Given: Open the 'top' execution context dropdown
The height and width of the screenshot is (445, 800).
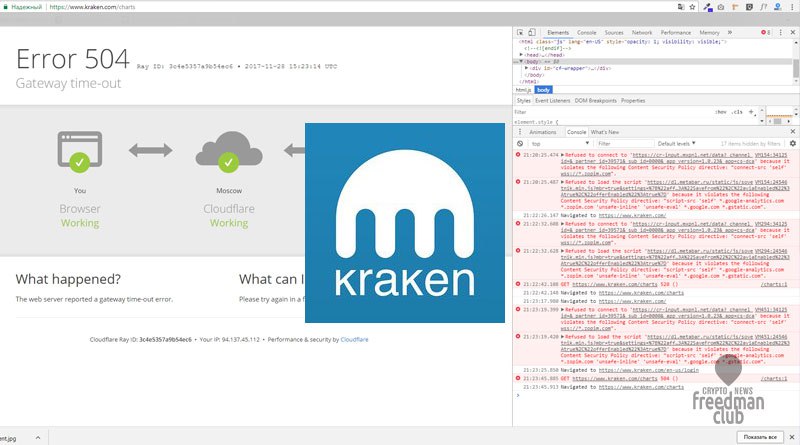Looking at the screenshot, I should (560, 143).
